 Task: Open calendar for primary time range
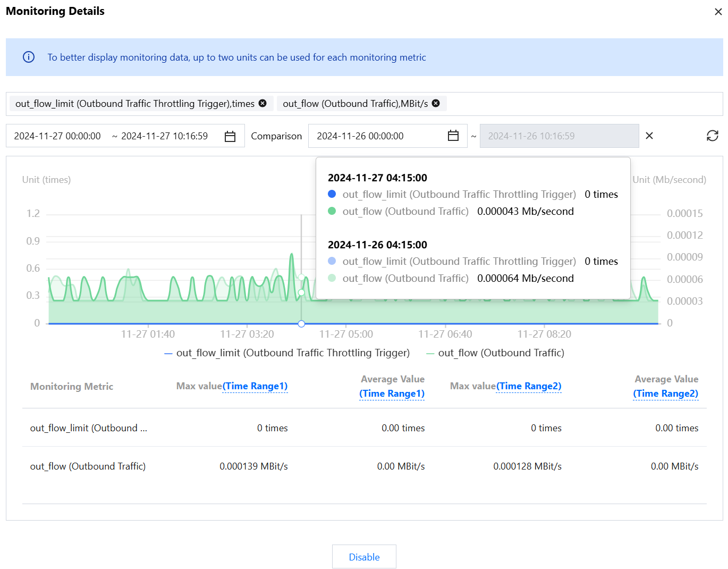point(230,136)
